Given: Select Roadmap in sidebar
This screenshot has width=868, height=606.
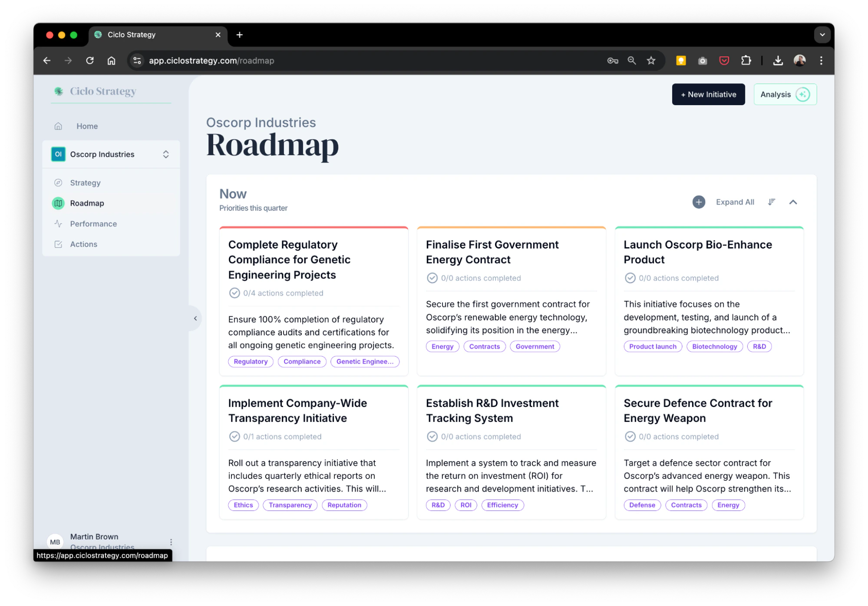Looking at the screenshot, I should click(x=87, y=203).
